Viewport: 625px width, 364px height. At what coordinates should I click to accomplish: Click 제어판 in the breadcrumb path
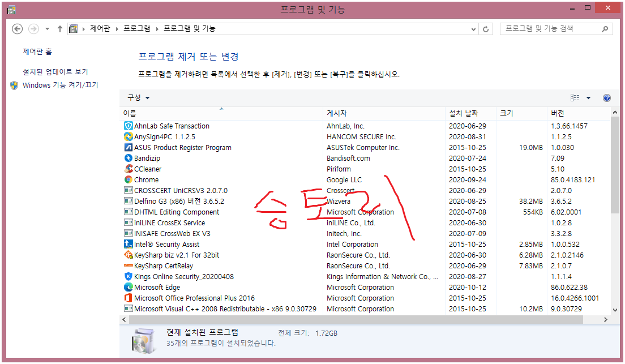pos(100,29)
